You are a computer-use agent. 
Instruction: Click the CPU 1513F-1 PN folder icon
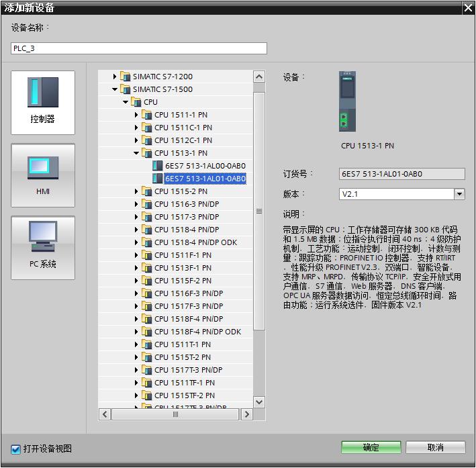tap(147, 267)
